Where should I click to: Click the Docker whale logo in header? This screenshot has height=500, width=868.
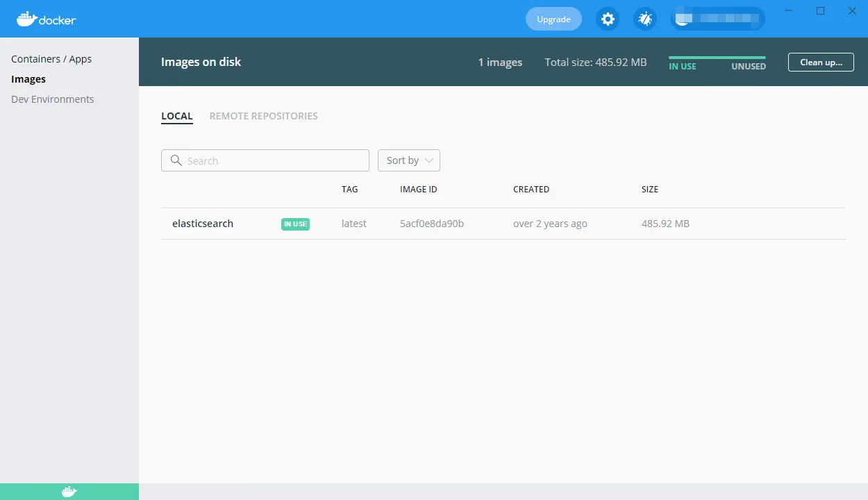tap(47, 19)
